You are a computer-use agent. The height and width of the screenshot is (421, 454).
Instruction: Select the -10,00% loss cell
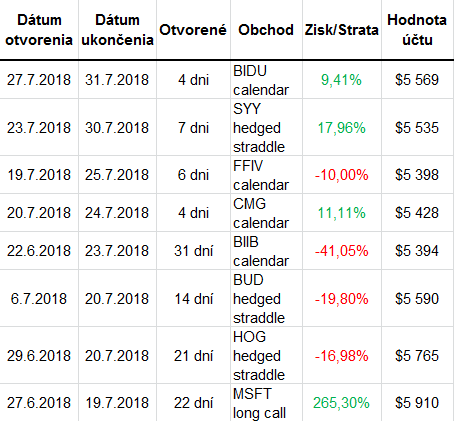(x=342, y=175)
